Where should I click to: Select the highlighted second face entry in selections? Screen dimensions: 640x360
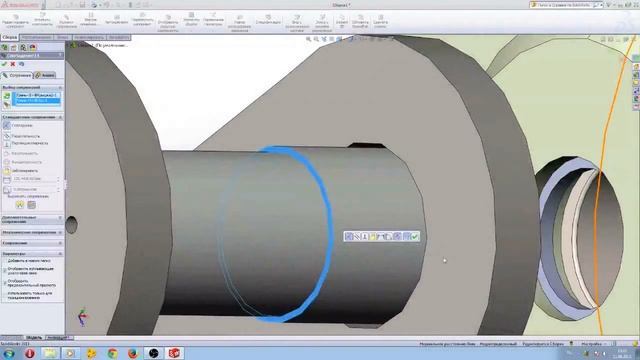37,101
